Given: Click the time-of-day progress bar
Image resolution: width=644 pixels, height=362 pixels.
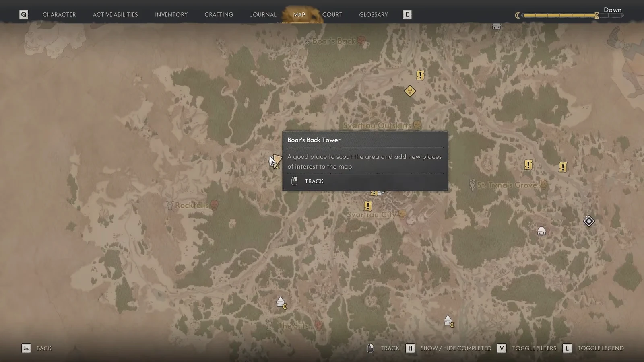Looking at the screenshot, I should 573,15.
